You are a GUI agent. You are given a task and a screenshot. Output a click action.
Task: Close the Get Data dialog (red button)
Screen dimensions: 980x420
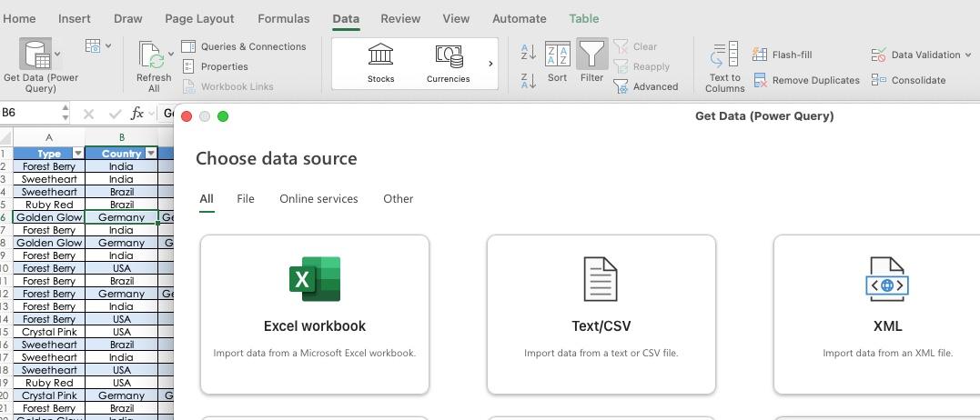pyautogui.click(x=187, y=116)
